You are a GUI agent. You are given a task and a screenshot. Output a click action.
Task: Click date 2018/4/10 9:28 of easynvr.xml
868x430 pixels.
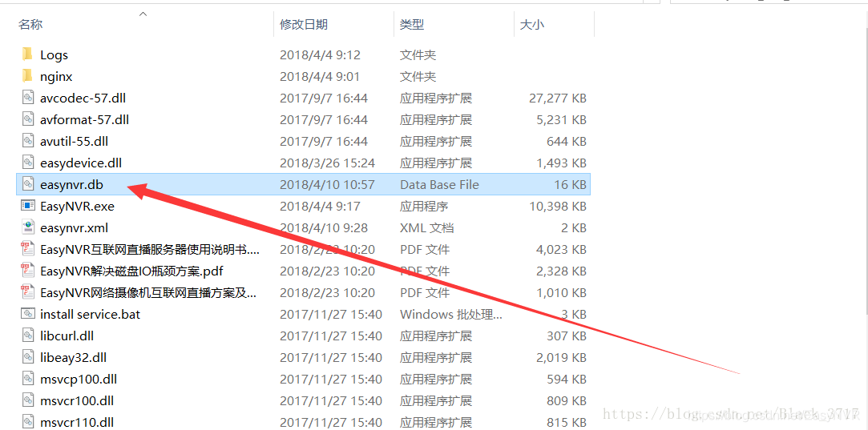tap(324, 228)
